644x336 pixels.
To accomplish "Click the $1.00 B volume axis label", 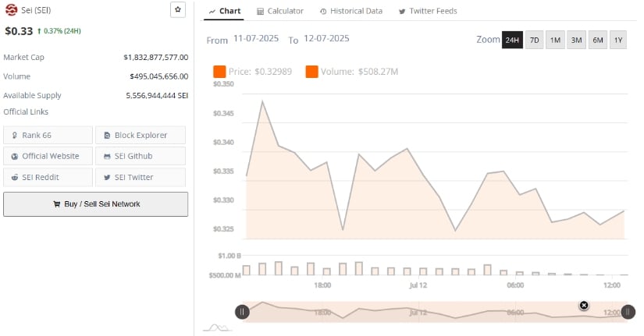I will coord(229,256).
